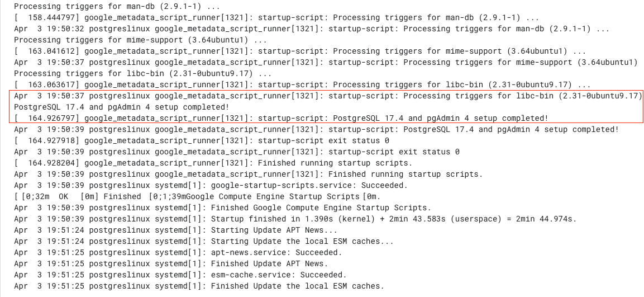Click the "Starting Update the local ESM caches..." line
Screen dimensions: 644x297
coord(204,241)
